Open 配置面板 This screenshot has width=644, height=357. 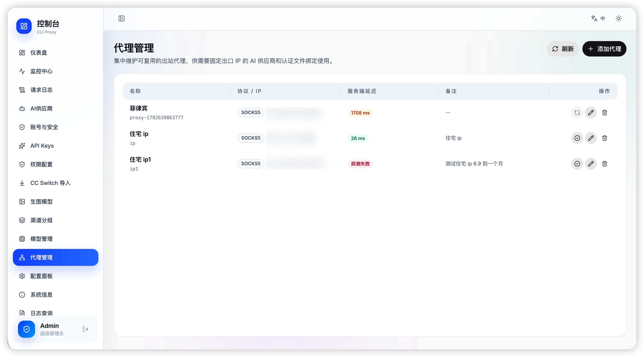tap(55, 276)
